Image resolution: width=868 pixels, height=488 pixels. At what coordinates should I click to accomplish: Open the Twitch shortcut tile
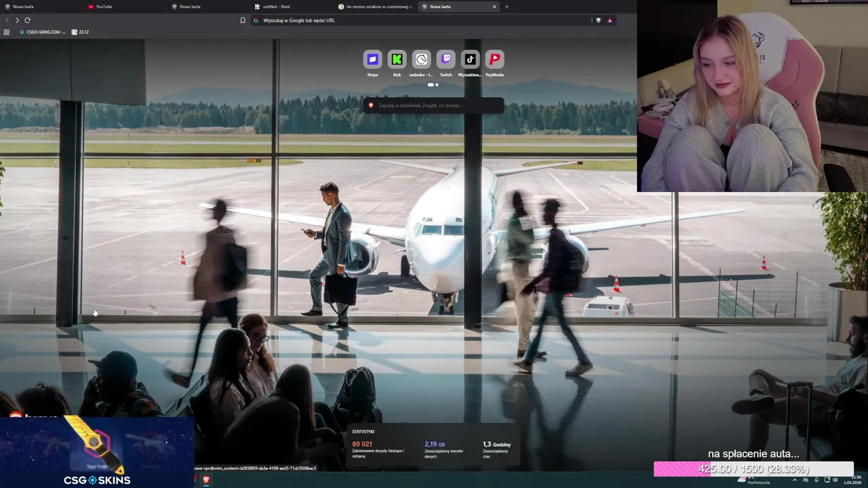446,60
